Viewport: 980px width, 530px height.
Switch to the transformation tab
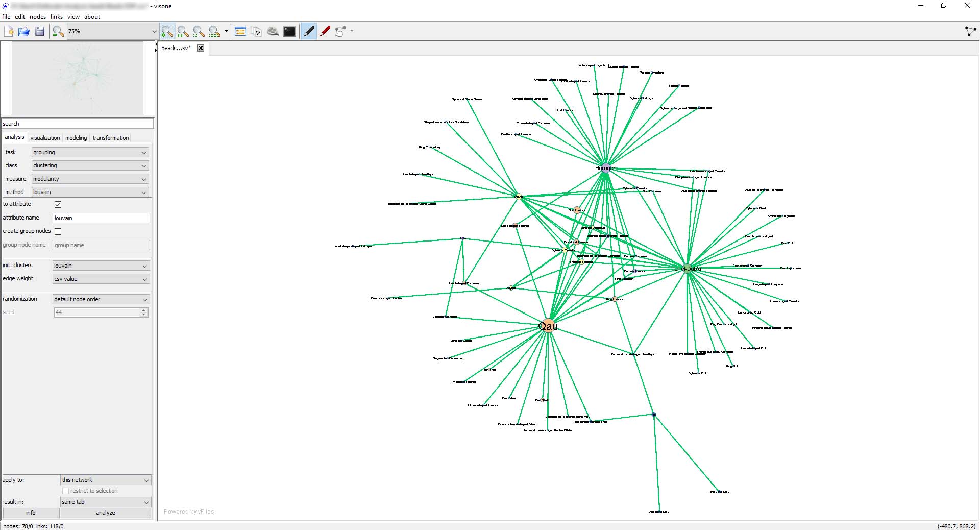[x=111, y=138]
